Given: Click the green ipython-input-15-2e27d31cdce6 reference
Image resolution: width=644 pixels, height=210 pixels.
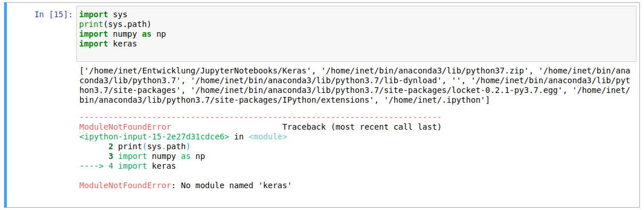Looking at the screenshot, I should (x=154, y=137).
